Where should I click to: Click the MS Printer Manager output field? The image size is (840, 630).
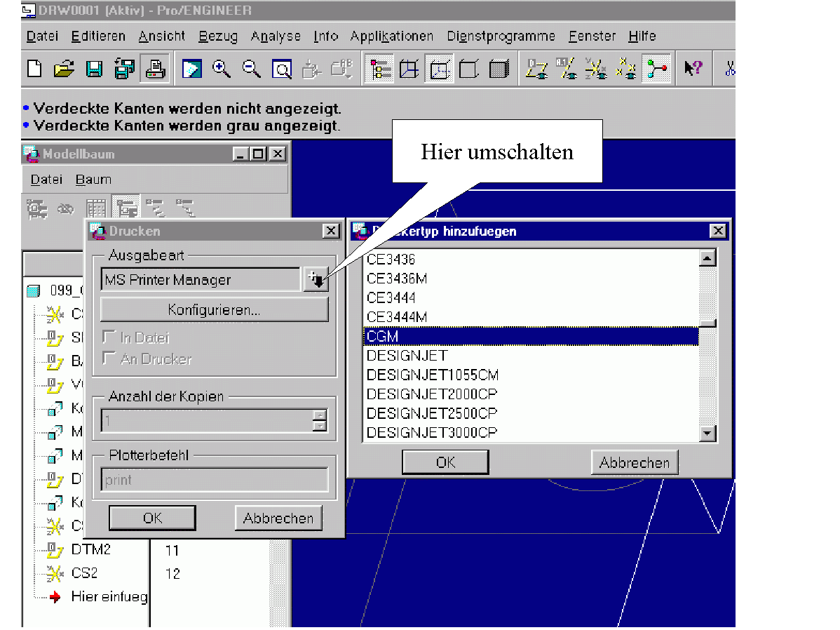pyautogui.click(x=201, y=279)
